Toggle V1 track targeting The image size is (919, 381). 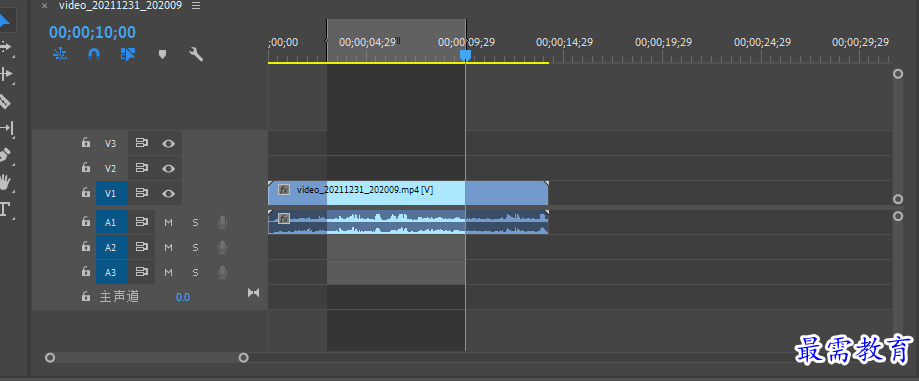[x=112, y=193]
